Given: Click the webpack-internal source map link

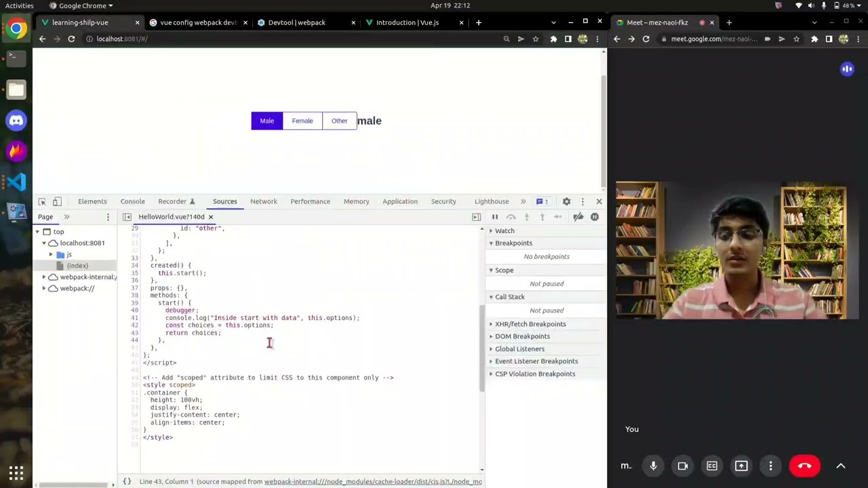Looking at the screenshot, I should pyautogui.click(x=373, y=481).
